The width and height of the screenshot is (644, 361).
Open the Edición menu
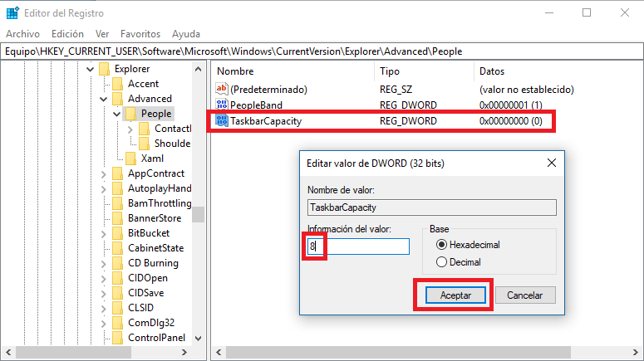point(67,34)
